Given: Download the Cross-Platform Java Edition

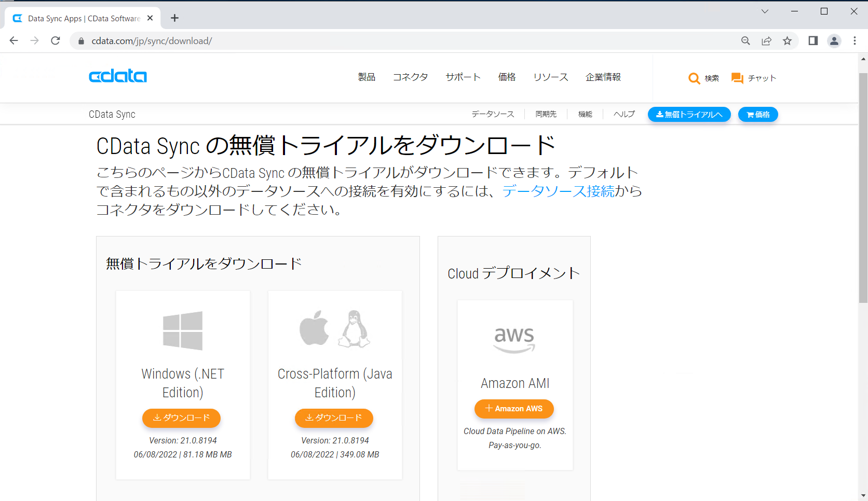Looking at the screenshot, I should tap(334, 418).
